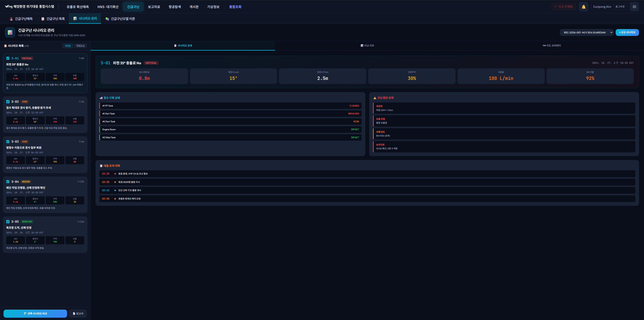Toggle the S-05 scenario checkbox
Viewport: 644px width, 320px height.
(x=8, y=222)
